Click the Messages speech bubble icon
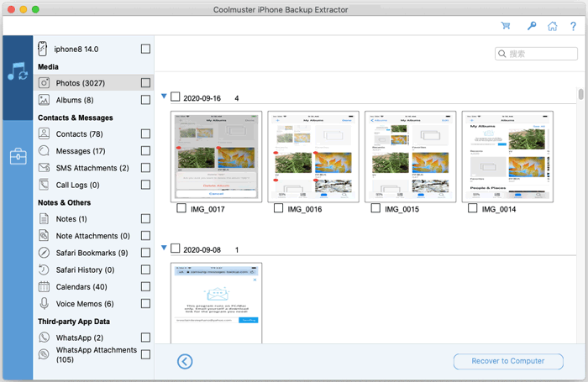The image size is (588, 382). pos(44,150)
